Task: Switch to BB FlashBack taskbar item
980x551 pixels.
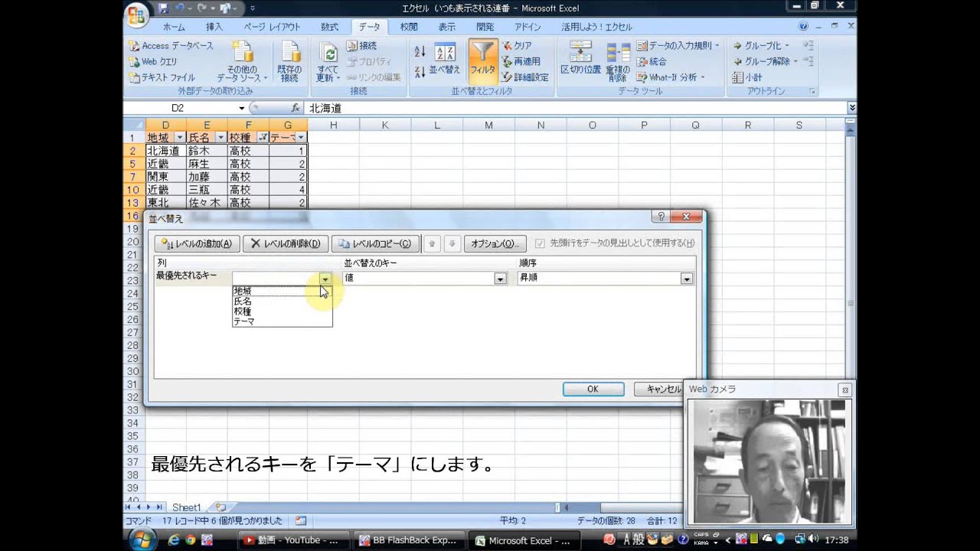Action: click(x=410, y=540)
